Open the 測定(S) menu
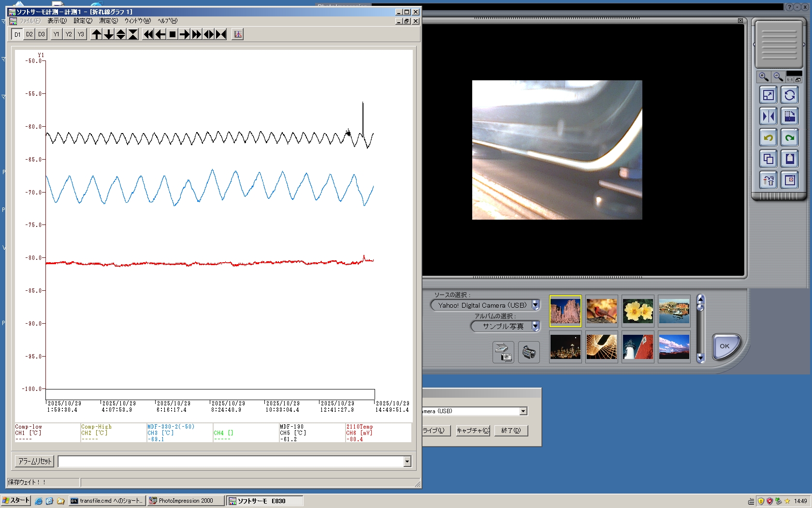 click(108, 21)
